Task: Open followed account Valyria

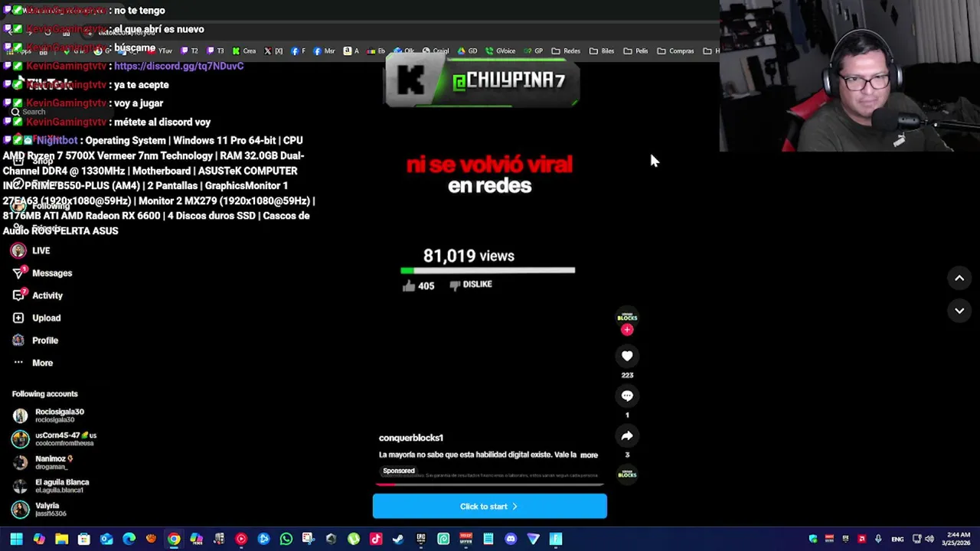Action: tap(38, 509)
